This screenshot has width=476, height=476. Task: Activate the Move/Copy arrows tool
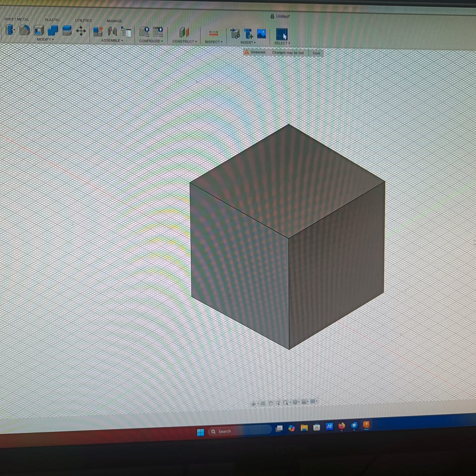coord(81,31)
